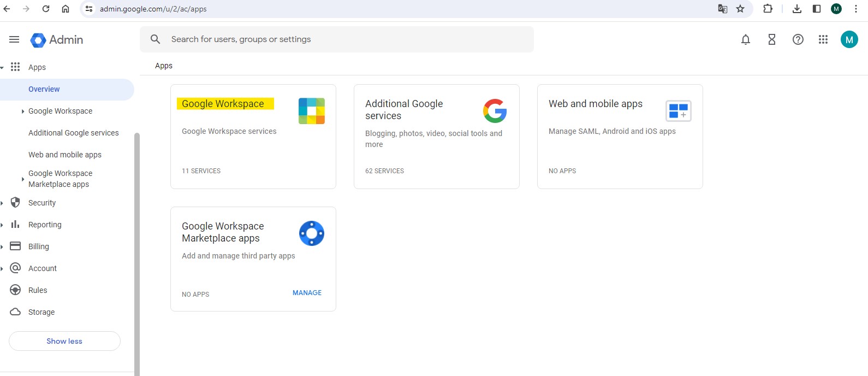The height and width of the screenshot is (376, 868).
Task: Click the Account at-sign icon
Action: 15,268
